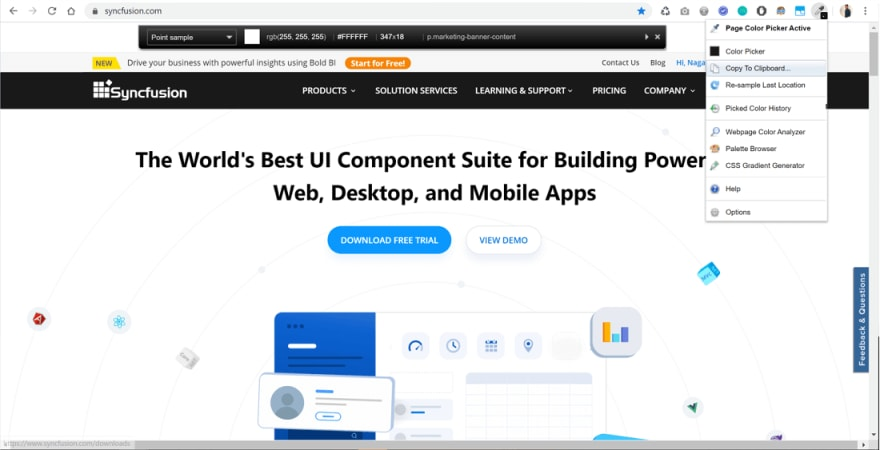The width and height of the screenshot is (880, 450).
Task: Click the browser forward arrow
Action: [x=33, y=11]
